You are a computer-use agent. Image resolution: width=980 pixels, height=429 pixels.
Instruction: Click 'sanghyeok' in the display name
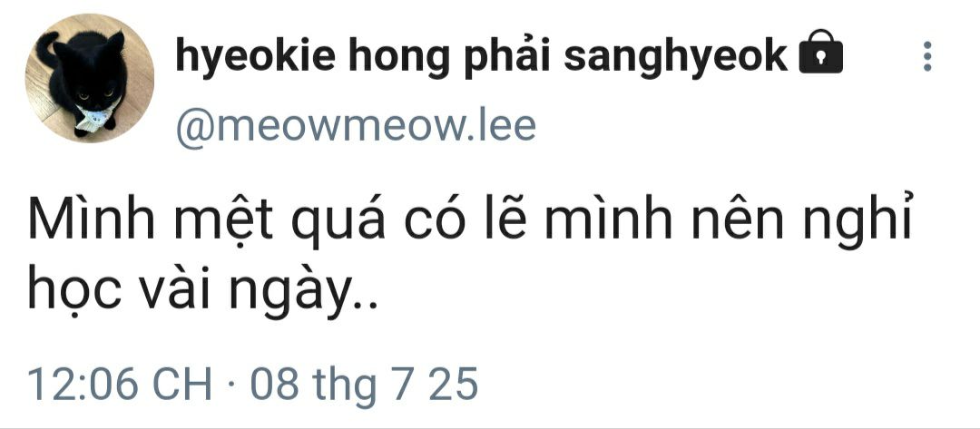(x=676, y=57)
